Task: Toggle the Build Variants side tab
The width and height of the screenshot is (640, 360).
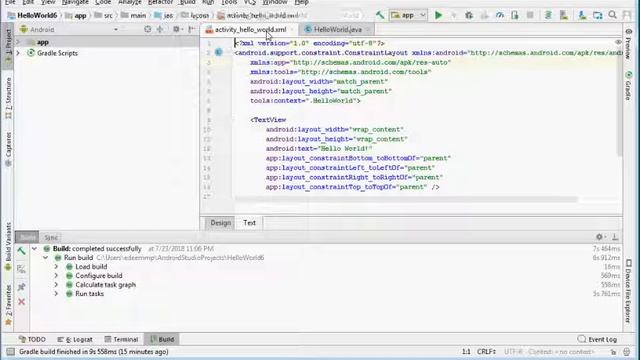Action: 8,247
